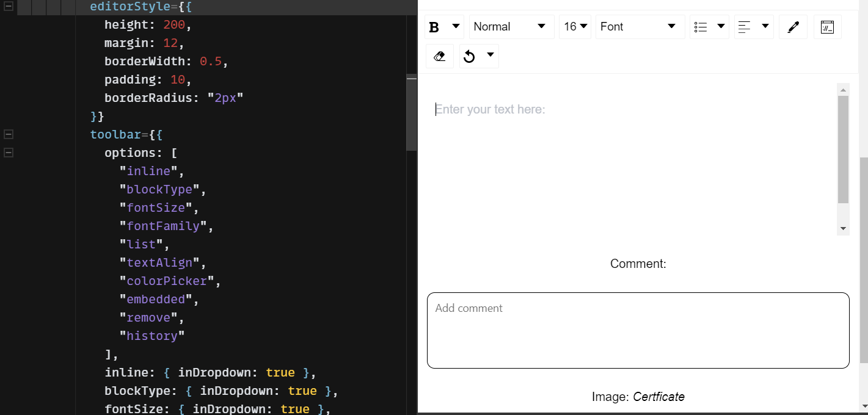Collapse the toolbar code fold marker
Image resolution: width=868 pixels, height=415 pixels.
9,134
